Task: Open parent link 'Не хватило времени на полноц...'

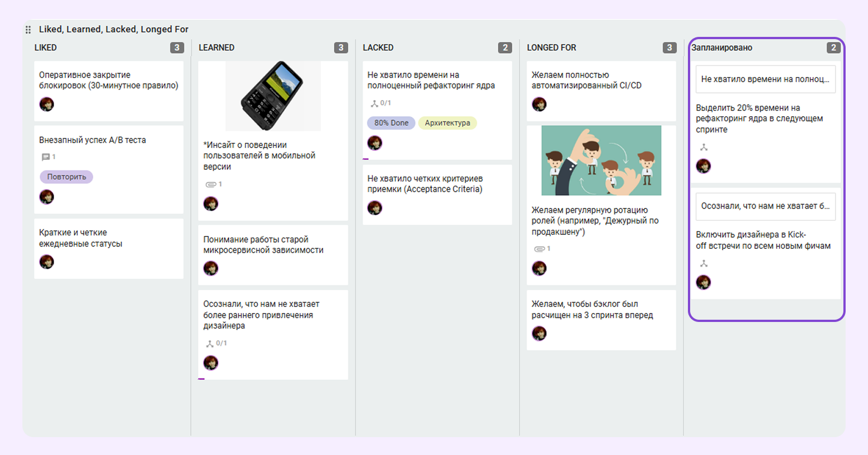Action: 766,79
